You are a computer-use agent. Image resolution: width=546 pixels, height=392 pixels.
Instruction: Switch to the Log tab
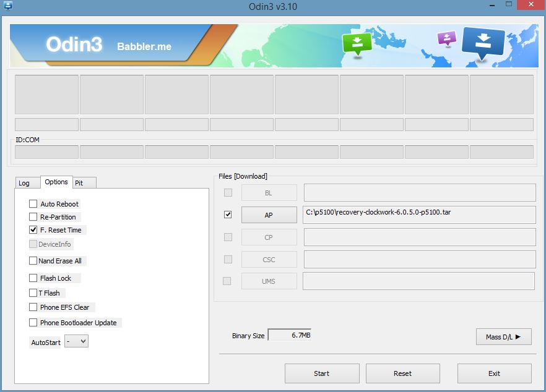pyautogui.click(x=28, y=183)
